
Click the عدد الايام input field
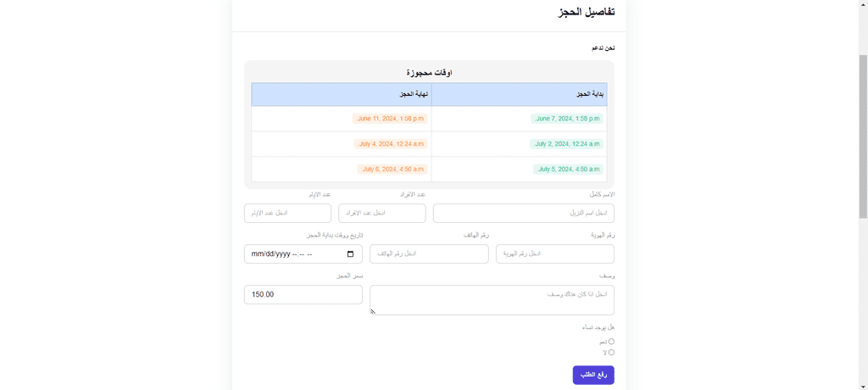(x=288, y=214)
